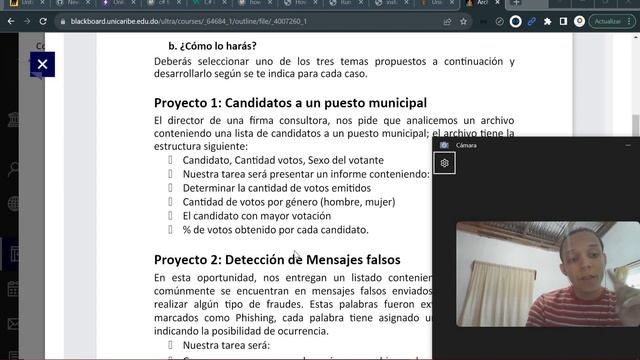Screen dimensions: 640x360
Task: Click 'El candidato con mayor votación' bullet
Action: click(257, 216)
